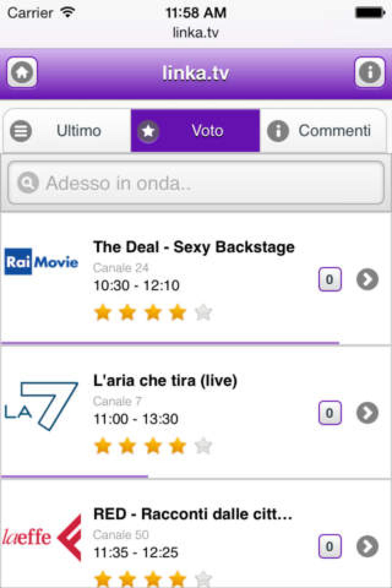Open the info icon in the top right corner
The image size is (392, 588).
point(369,73)
